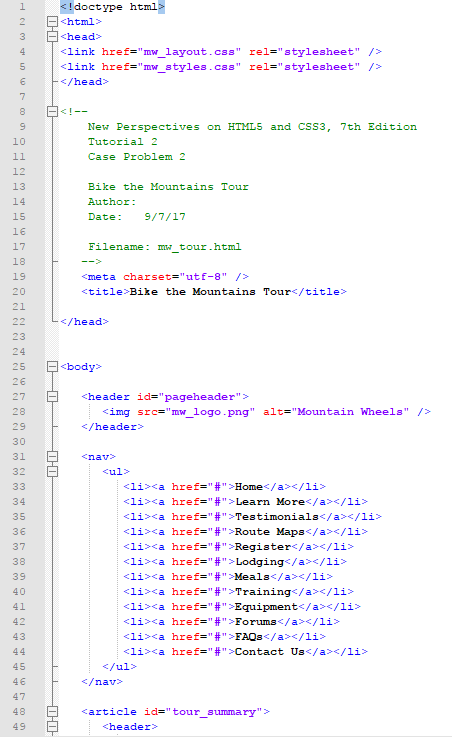Collapse the pageheader header fold marker
Image resolution: width=452 pixels, height=738 pixels.
pos(52,397)
